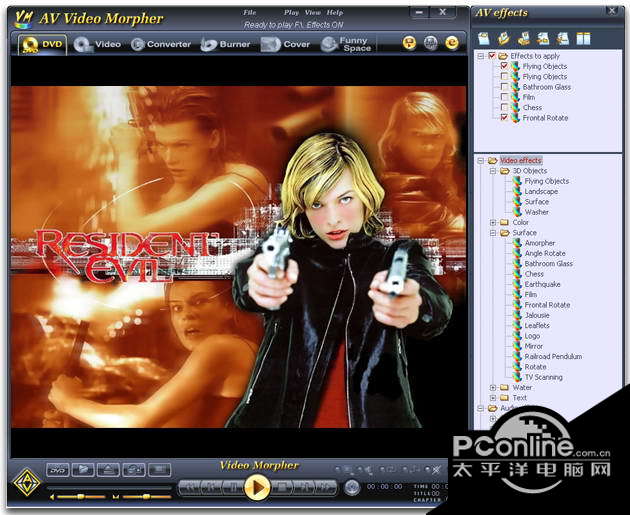The image size is (630, 515).
Task: Open the Cover tab
Action: point(286,44)
